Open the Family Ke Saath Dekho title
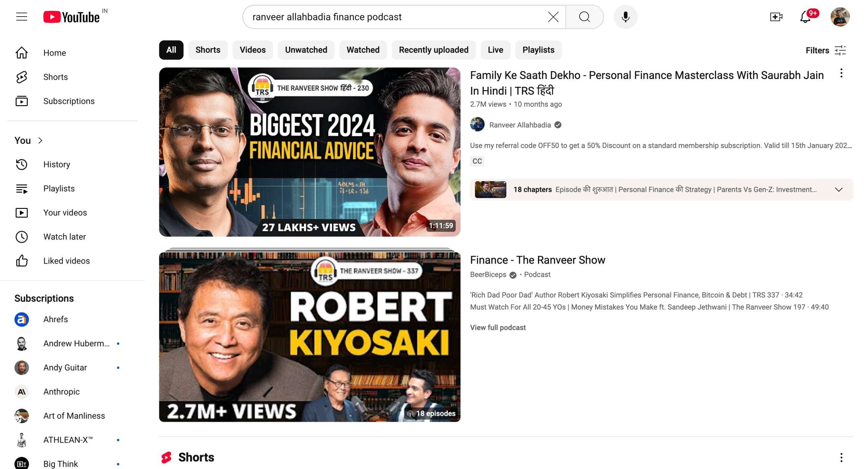 click(x=647, y=83)
